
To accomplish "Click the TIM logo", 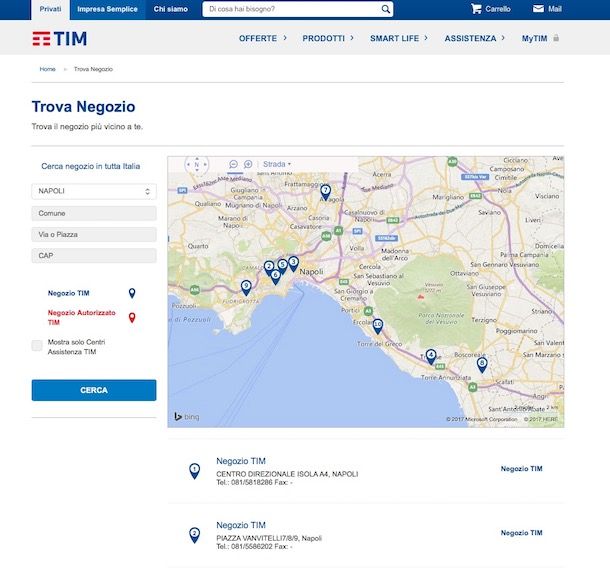I will point(60,39).
